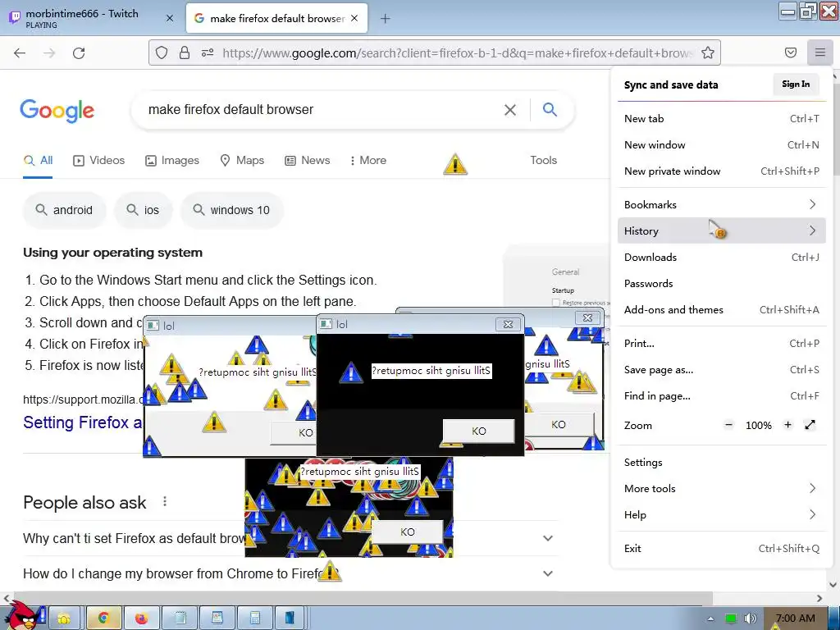
Task: Select New tab menu entry
Action: (x=721, y=118)
